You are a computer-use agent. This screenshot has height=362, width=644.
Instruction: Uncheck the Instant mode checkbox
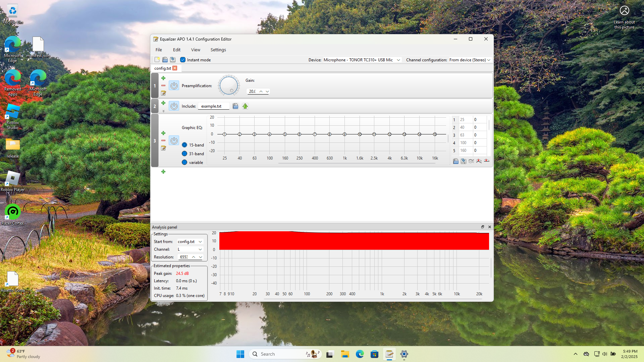tap(183, 60)
